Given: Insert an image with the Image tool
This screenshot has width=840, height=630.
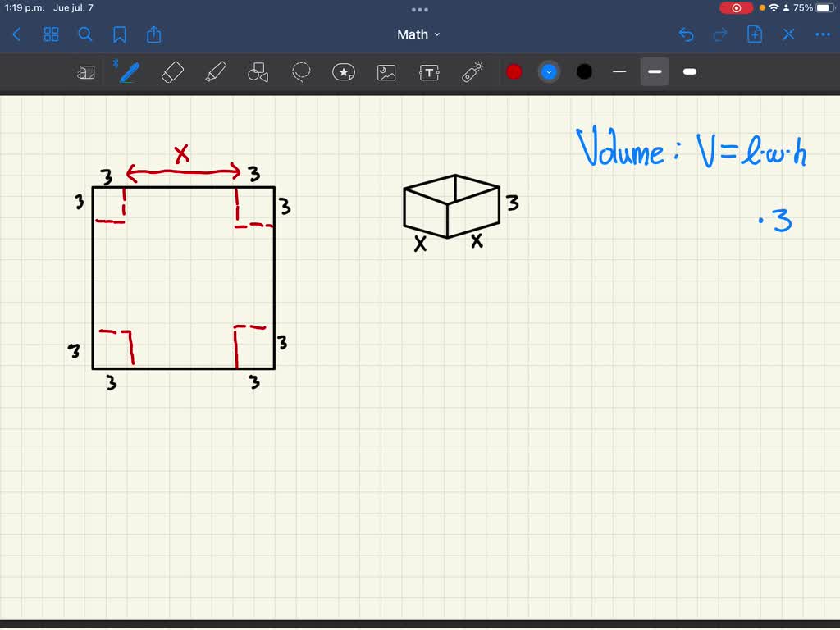Looking at the screenshot, I should point(386,72).
